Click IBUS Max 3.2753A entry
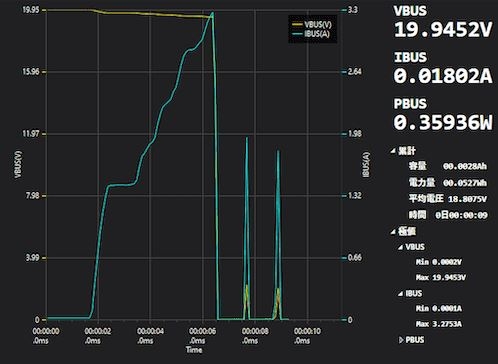Screen dimensions: 498x364 (438, 324)
